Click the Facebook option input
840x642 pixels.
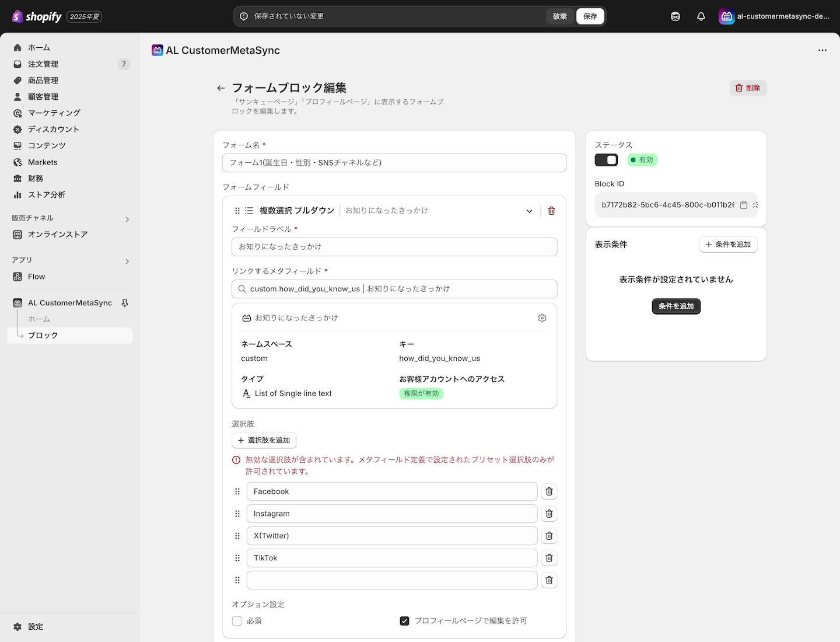click(392, 491)
